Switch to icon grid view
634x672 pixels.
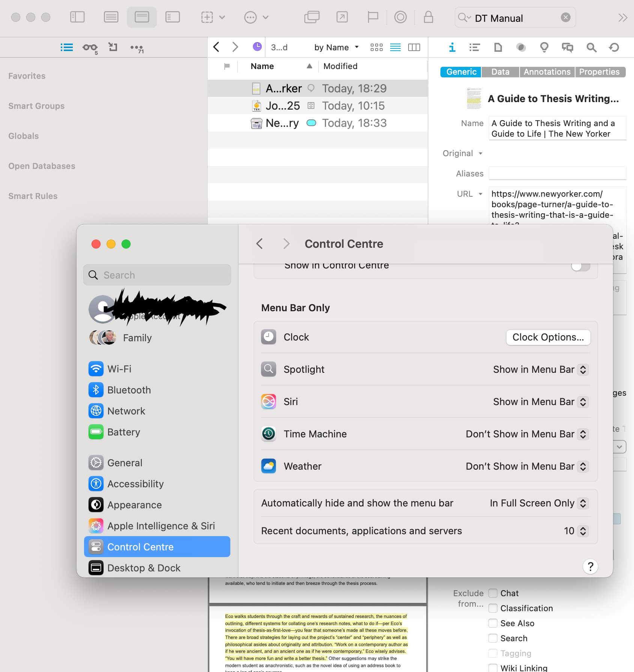tap(376, 47)
